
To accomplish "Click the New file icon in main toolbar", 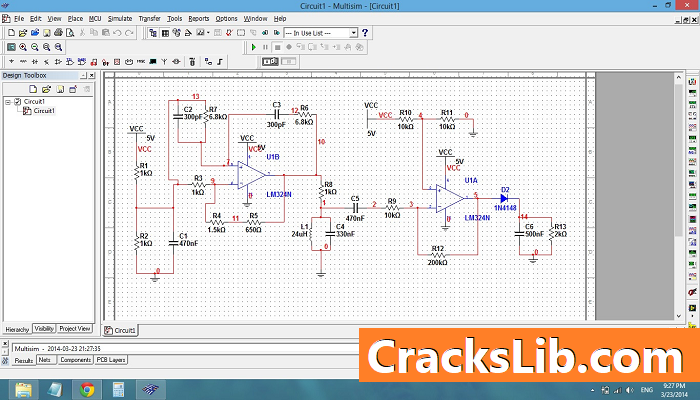I will tap(12, 33).
